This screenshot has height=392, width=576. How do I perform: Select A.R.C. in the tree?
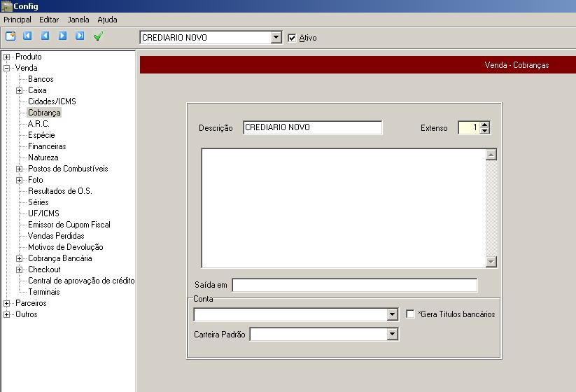tap(38, 124)
